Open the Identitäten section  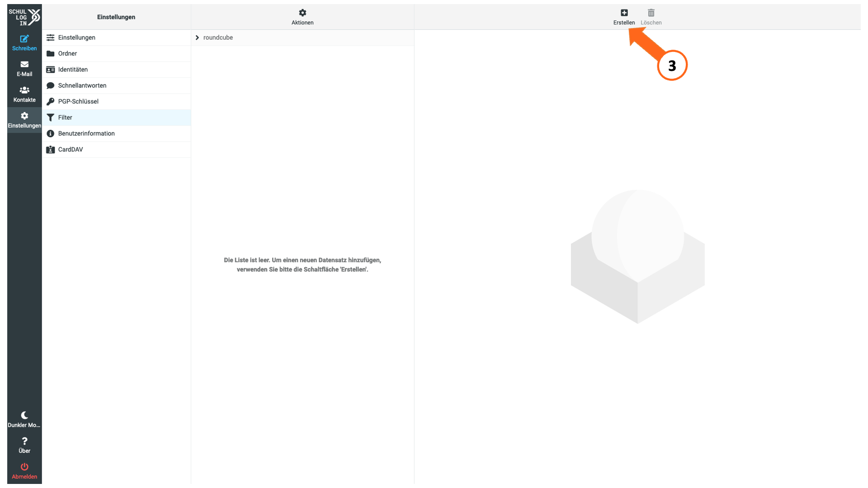[117, 70]
